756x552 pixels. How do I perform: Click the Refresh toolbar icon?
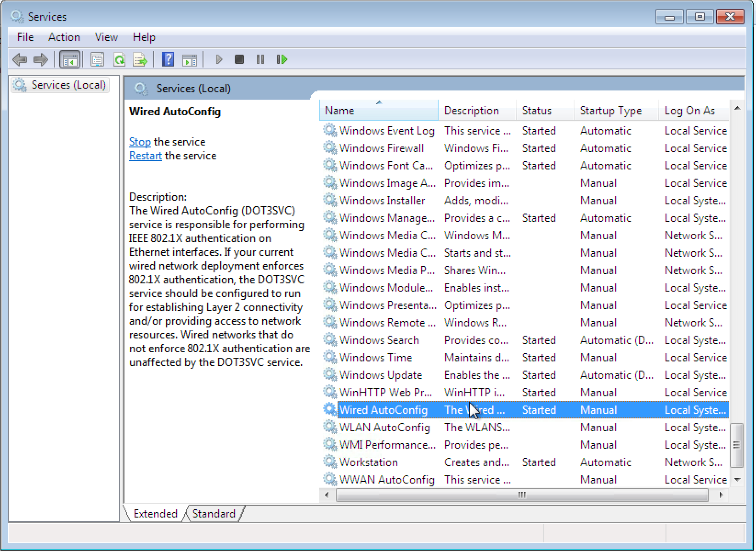[x=119, y=60]
